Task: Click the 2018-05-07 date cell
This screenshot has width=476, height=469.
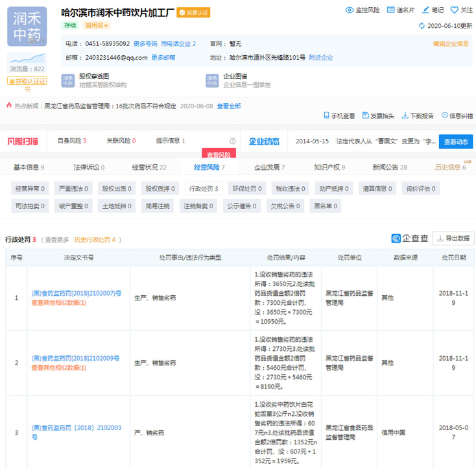Action: click(453, 432)
